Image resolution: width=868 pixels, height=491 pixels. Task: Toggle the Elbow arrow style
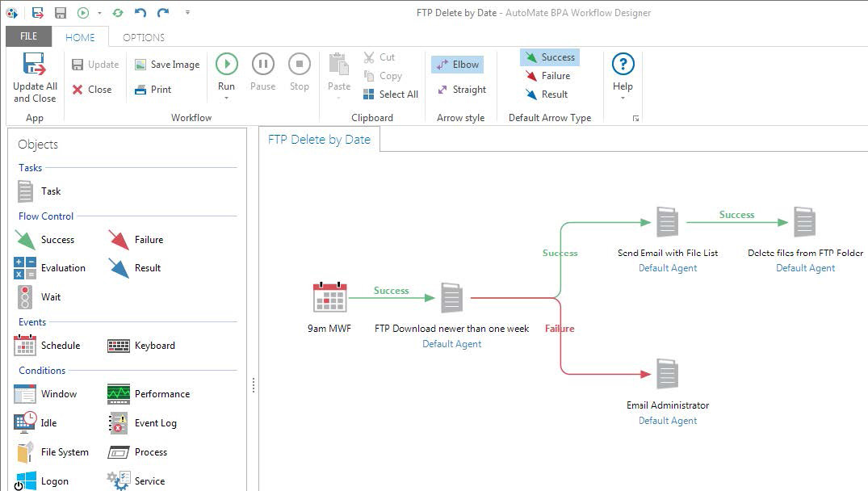pyautogui.click(x=458, y=65)
